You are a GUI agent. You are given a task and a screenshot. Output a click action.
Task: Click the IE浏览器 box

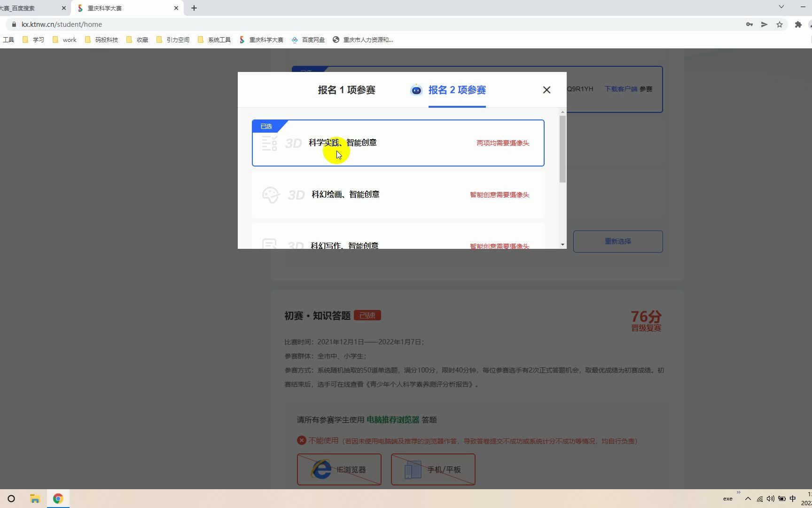tap(339, 469)
